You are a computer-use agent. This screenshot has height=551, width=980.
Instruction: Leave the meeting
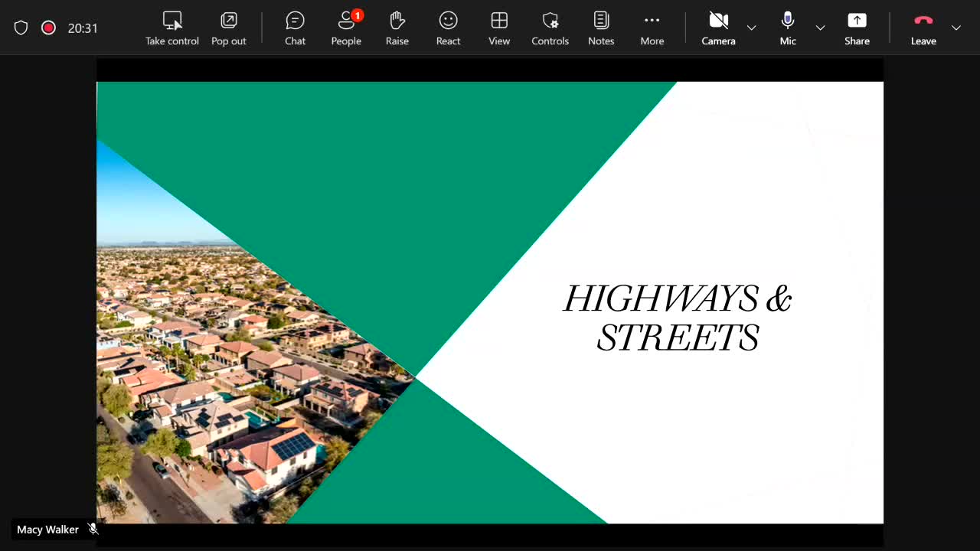[923, 28]
